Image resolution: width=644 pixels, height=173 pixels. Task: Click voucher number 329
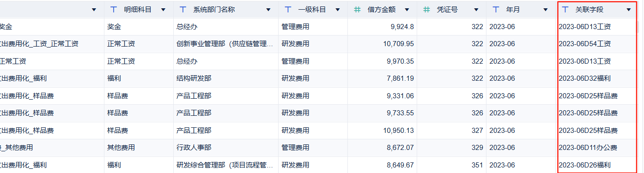click(x=477, y=148)
